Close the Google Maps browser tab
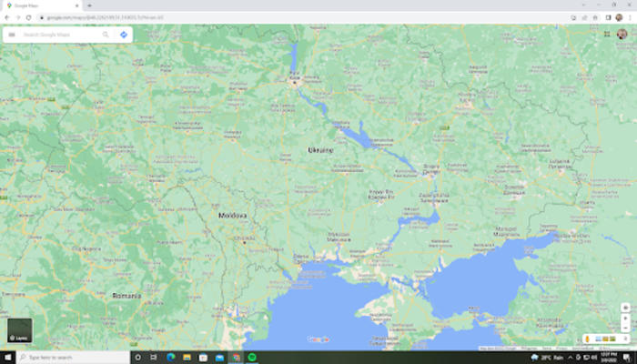This screenshot has height=364, width=637. tap(76, 5)
